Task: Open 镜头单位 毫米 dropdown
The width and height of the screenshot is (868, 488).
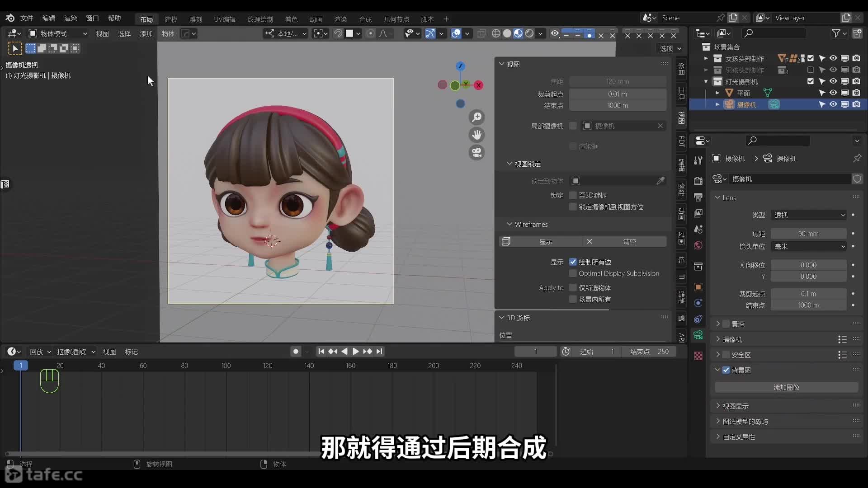Action: 809,246
